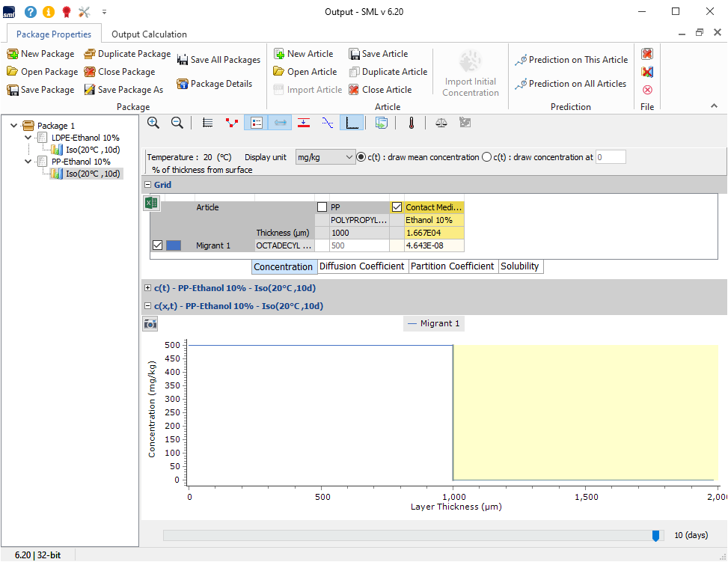This screenshot has width=728, height=562.
Task: Click the zoom in magnifier icon
Action: [x=153, y=123]
